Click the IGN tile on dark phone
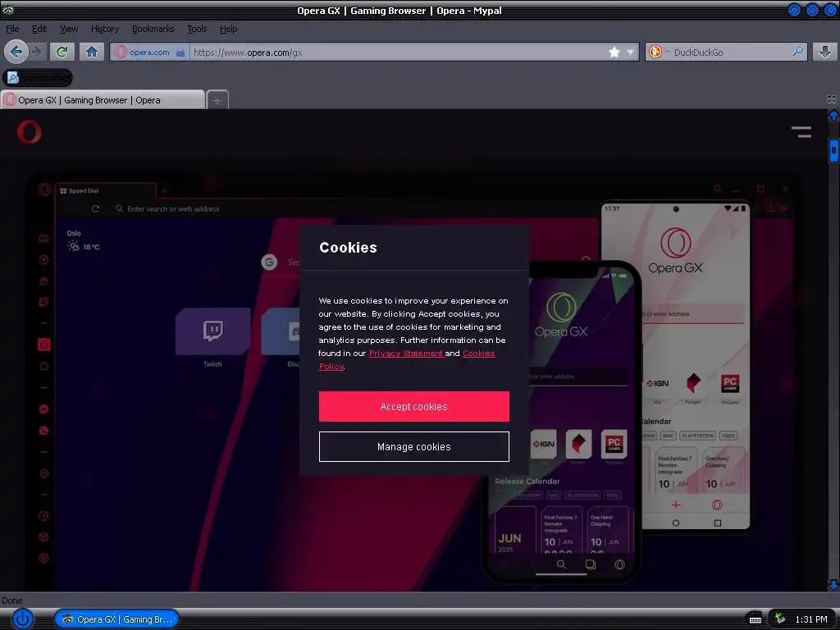This screenshot has width=840, height=630. click(x=543, y=444)
